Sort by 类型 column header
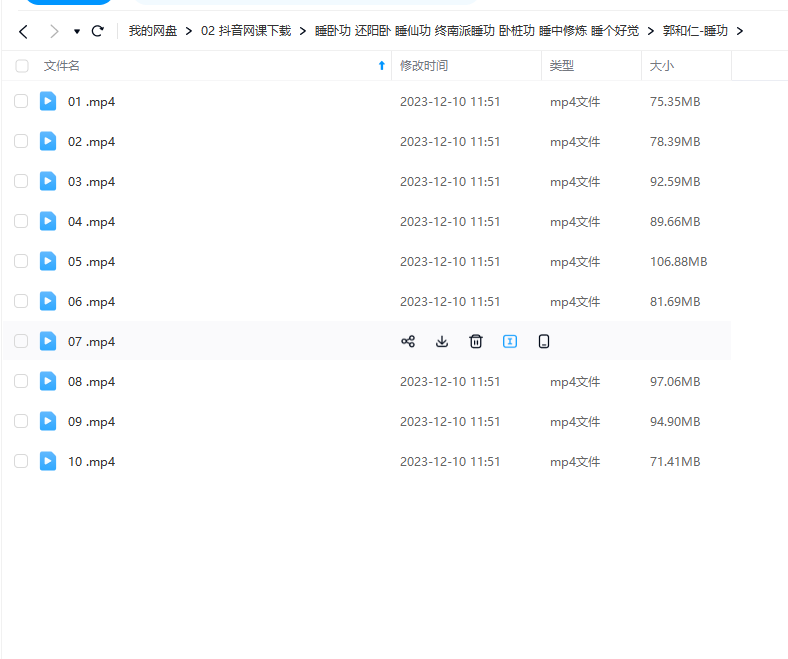The image size is (788, 659). coord(561,66)
